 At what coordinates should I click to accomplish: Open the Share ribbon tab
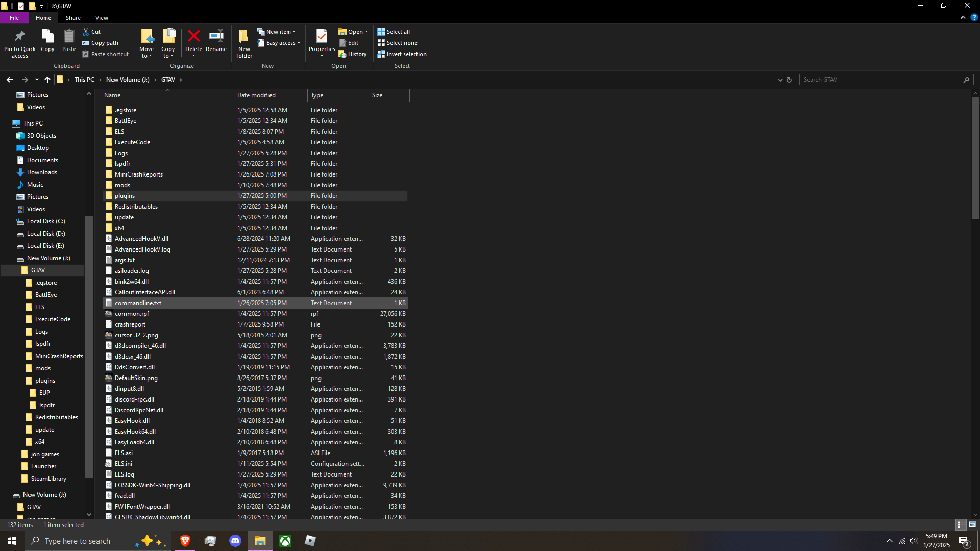click(73, 18)
